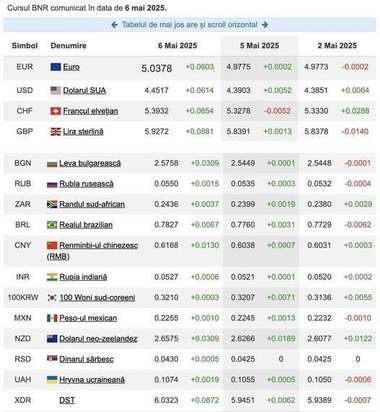Image resolution: width=380 pixels, height=412 pixels.
Task: Click the Ukrainian flag icon
Action: [x=52, y=380]
